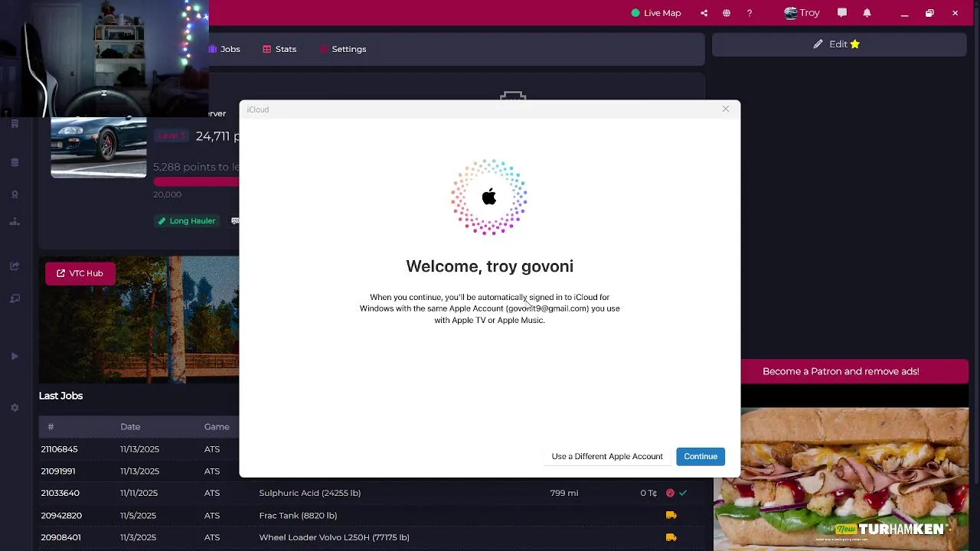Screen dimensions: 980x551
Task: Click the 11/11/2025 date cell
Action: (x=139, y=493)
